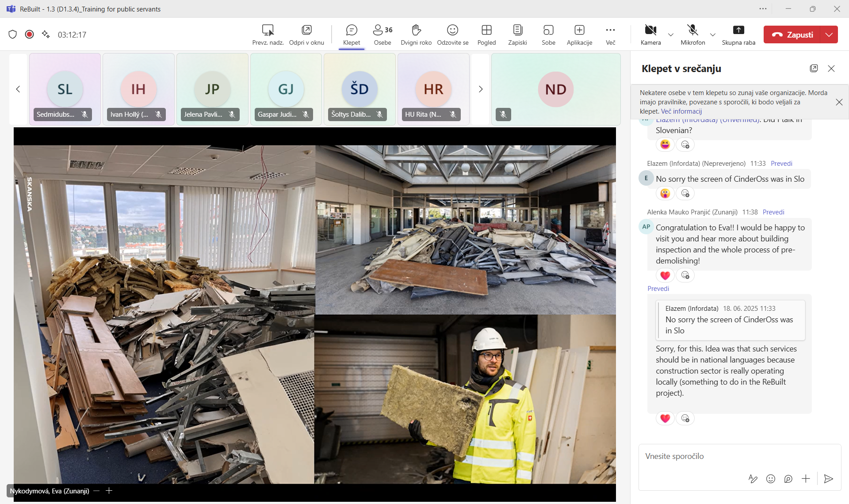Show previous participants with left chevron
Image resolution: width=849 pixels, height=504 pixels.
tap(18, 89)
